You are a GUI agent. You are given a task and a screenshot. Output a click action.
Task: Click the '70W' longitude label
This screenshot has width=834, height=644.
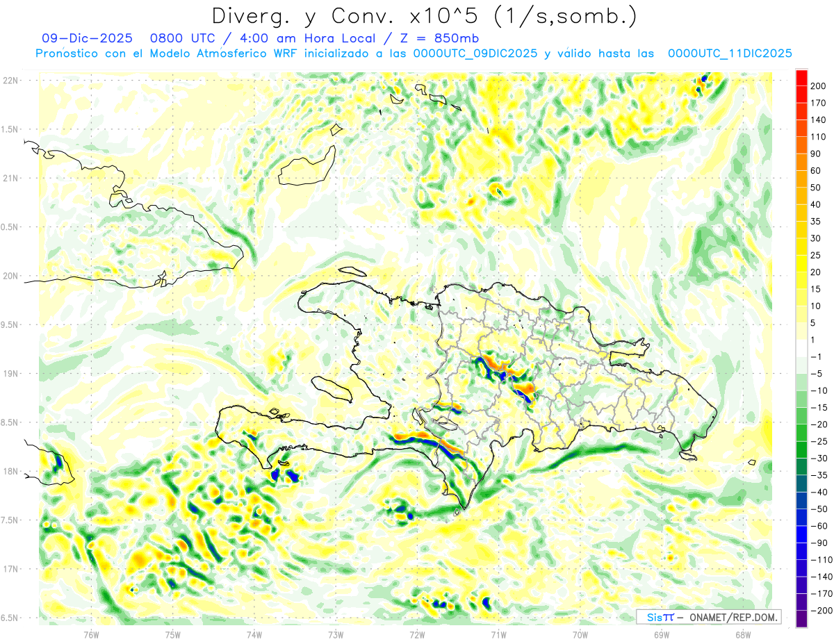(580, 634)
